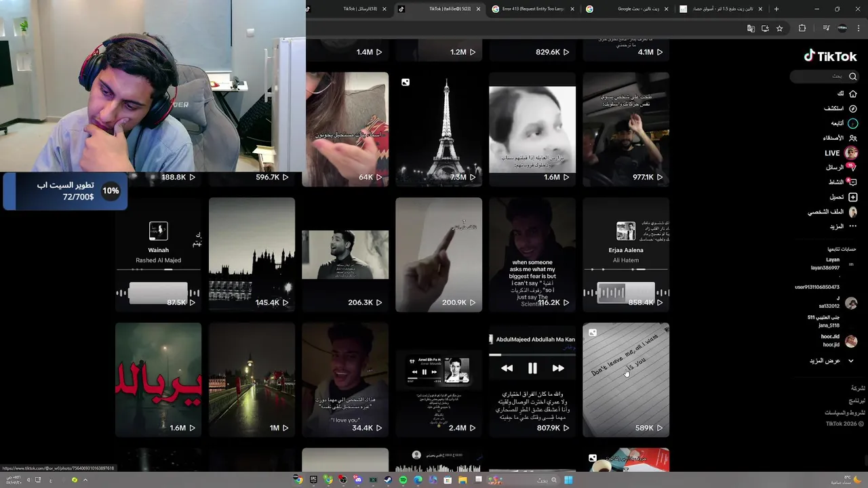Open Messages icon with red badge
This screenshot has width=868, height=488.
[x=852, y=167]
